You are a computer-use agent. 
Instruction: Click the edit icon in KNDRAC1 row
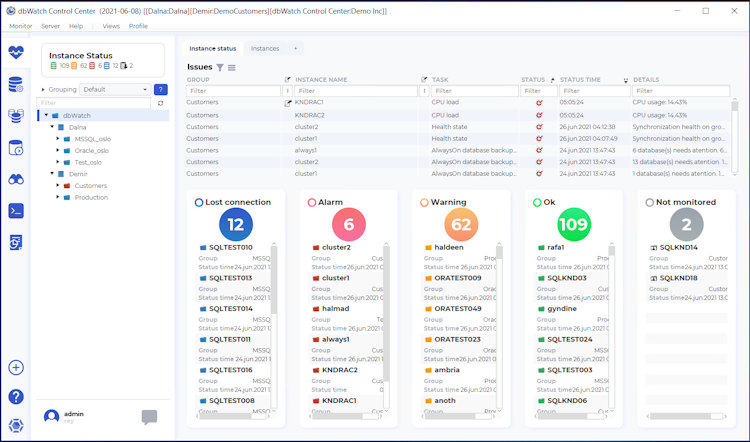pyautogui.click(x=287, y=103)
